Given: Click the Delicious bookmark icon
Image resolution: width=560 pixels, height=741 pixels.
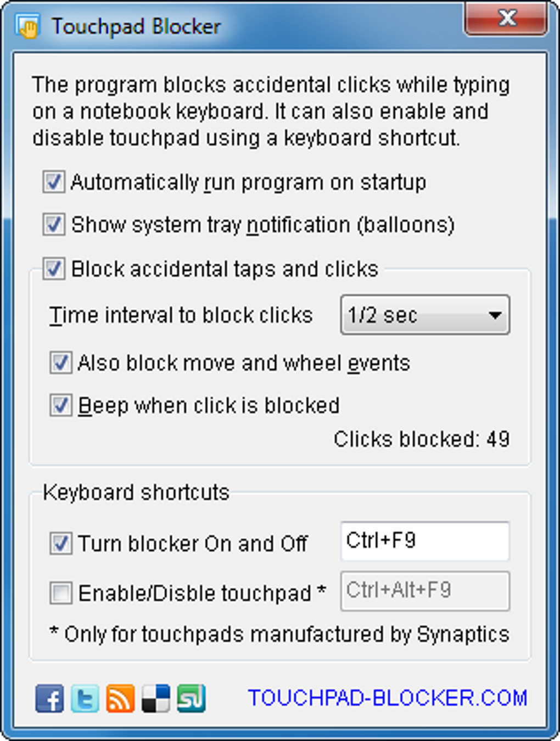Looking at the screenshot, I should pyautogui.click(x=156, y=699).
